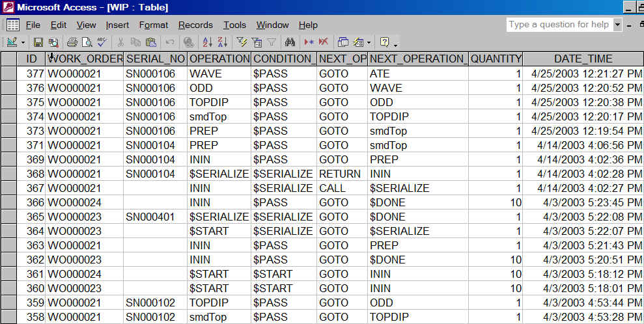Click the Paste clipboard icon

(x=150, y=42)
